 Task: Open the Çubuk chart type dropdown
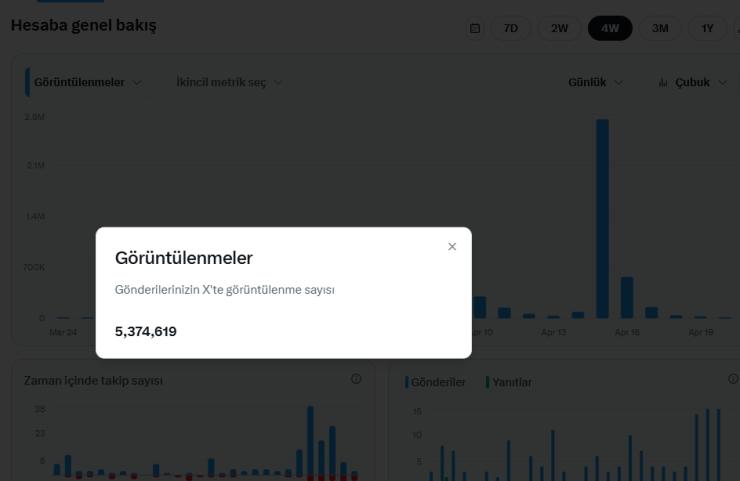[698, 82]
